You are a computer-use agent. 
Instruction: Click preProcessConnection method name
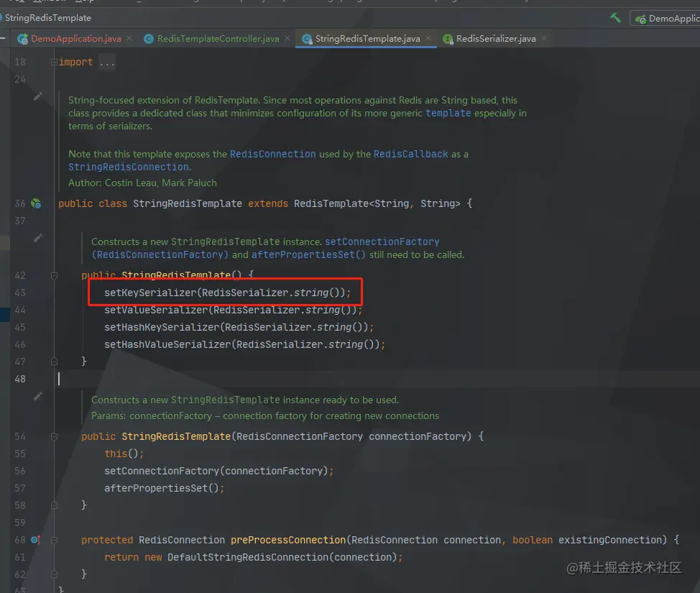click(x=288, y=540)
